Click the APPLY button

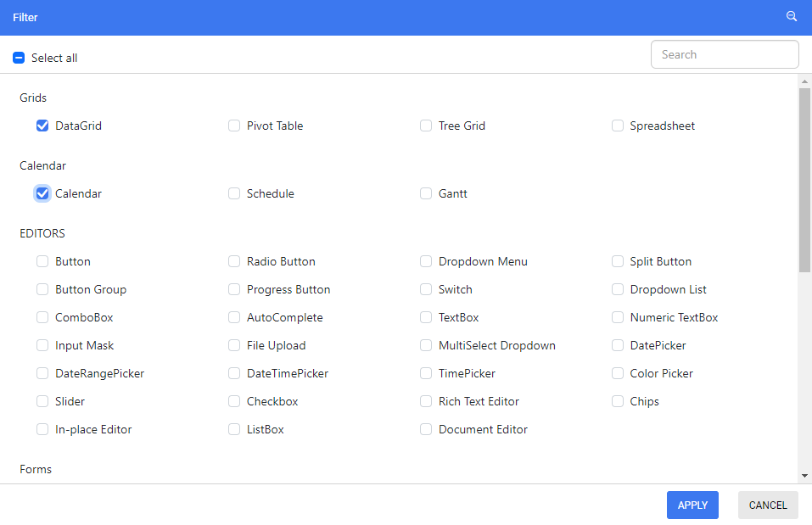(692, 505)
